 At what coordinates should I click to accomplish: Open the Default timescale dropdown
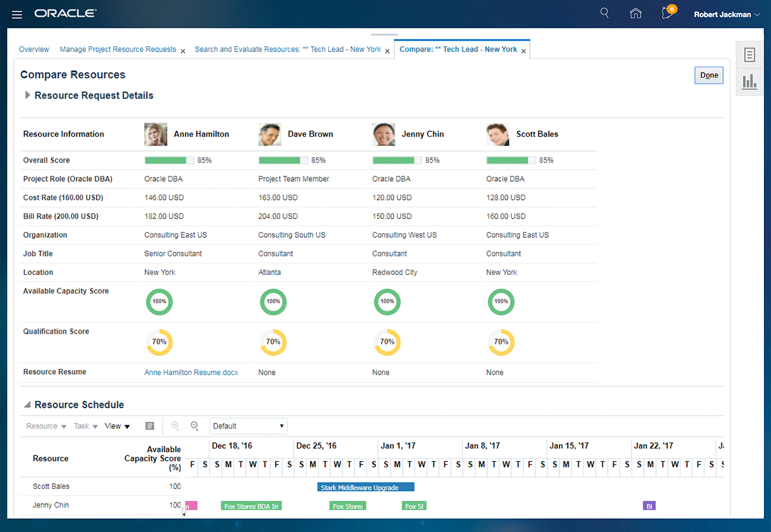pos(249,426)
